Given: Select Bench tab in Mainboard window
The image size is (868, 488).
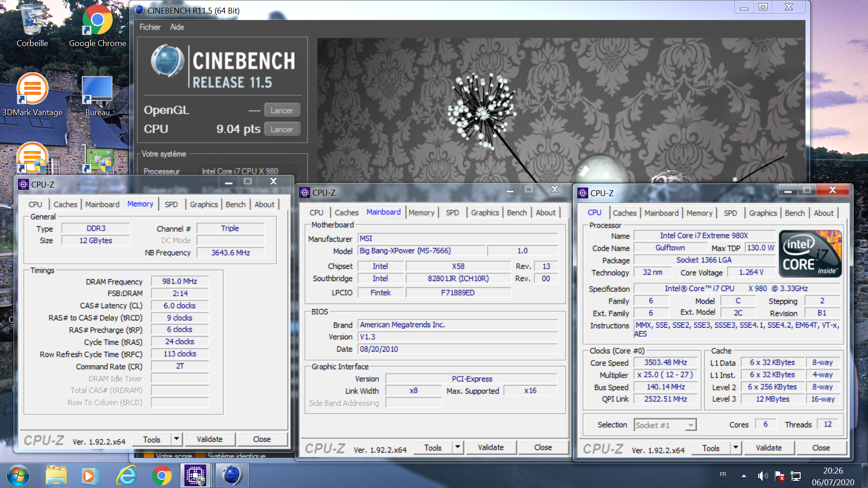Looking at the screenshot, I should [516, 212].
